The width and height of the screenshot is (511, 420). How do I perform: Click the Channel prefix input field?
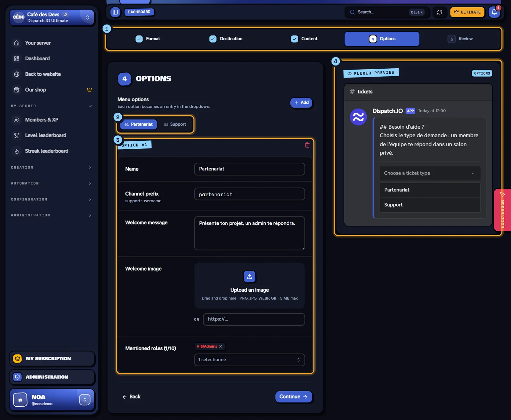(x=249, y=194)
